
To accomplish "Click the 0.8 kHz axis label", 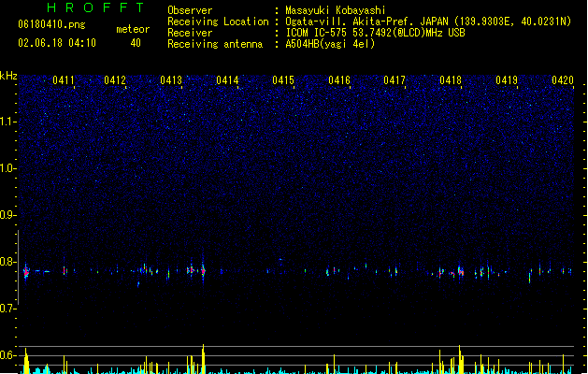I will [7, 262].
